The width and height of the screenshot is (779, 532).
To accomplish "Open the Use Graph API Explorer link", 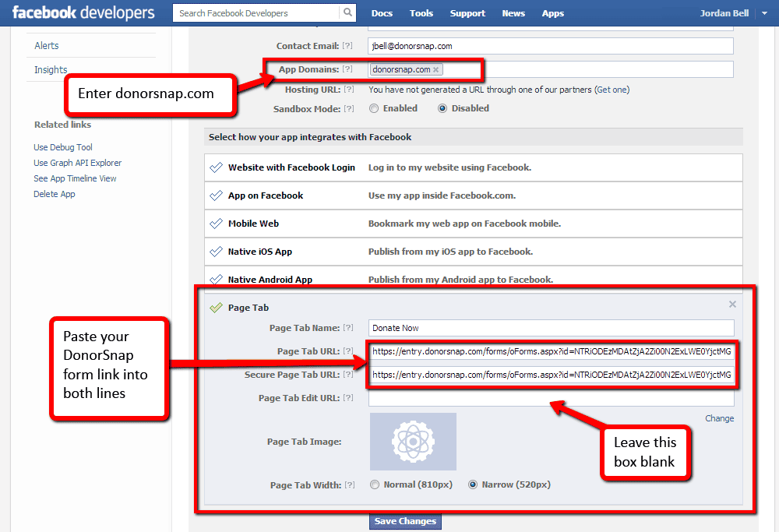I will point(77,163).
